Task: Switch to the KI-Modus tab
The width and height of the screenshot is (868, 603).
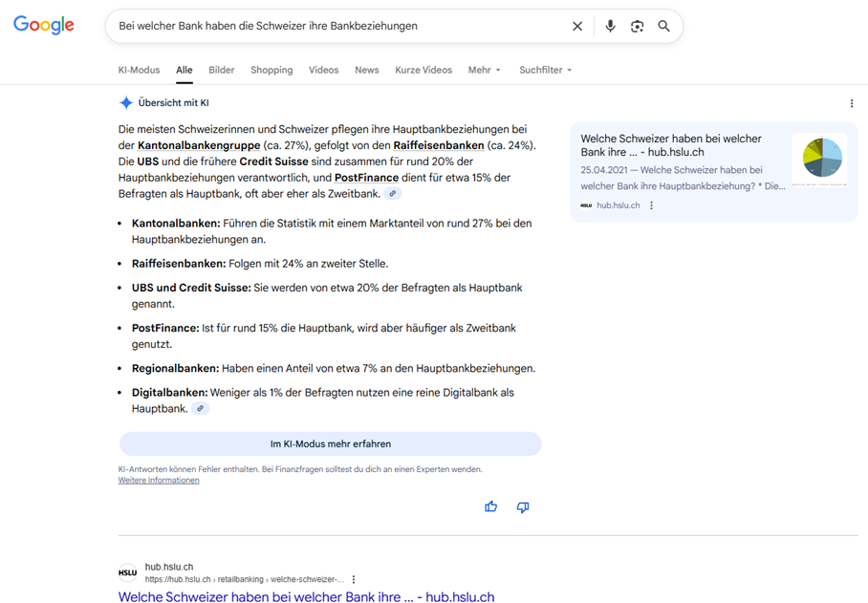Action: pyautogui.click(x=139, y=70)
